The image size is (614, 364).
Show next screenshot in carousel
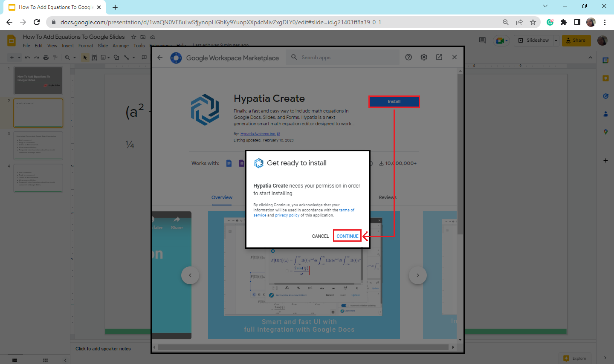coord(417,275)
